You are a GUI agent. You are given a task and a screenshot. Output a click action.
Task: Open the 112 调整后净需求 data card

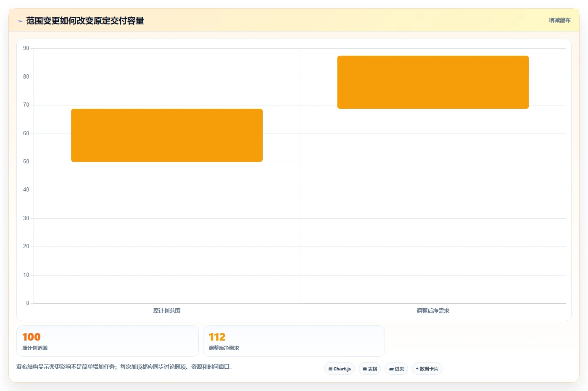(x=294, y=341)
